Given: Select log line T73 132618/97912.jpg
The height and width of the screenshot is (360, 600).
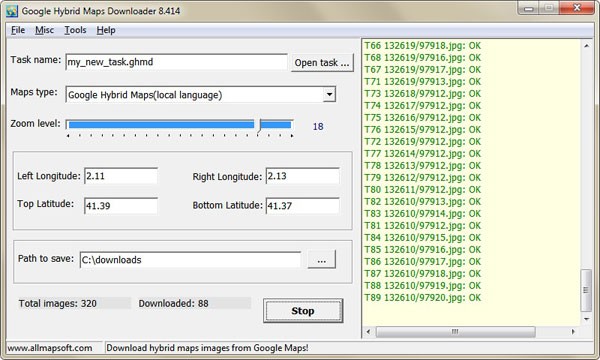Looking at the screenshot, I should [x=422, y=93].
